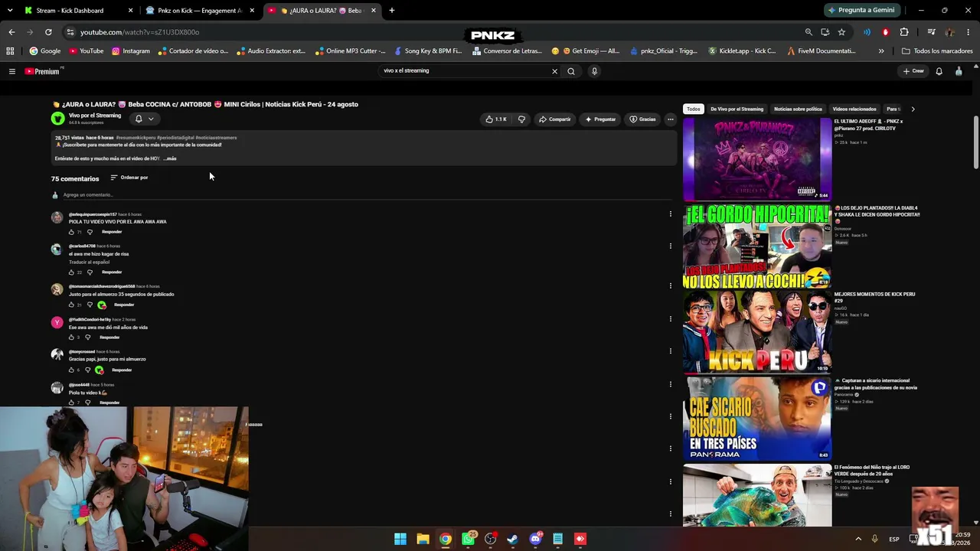Like the 'kagar de risa' comment
The height and width of the screenshot is (551, 980).
pyautogui.click(x=72, y=272)
